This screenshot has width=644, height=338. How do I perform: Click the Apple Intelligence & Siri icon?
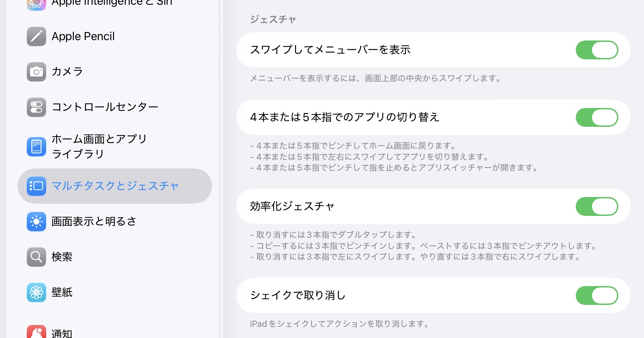pyautogui.click(x=36, y=3)
